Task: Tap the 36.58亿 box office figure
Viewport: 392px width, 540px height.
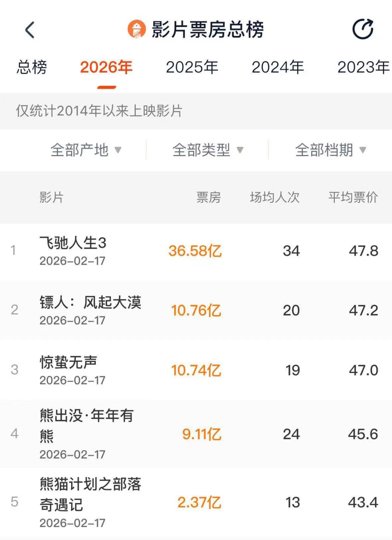Action: (195, 251)
